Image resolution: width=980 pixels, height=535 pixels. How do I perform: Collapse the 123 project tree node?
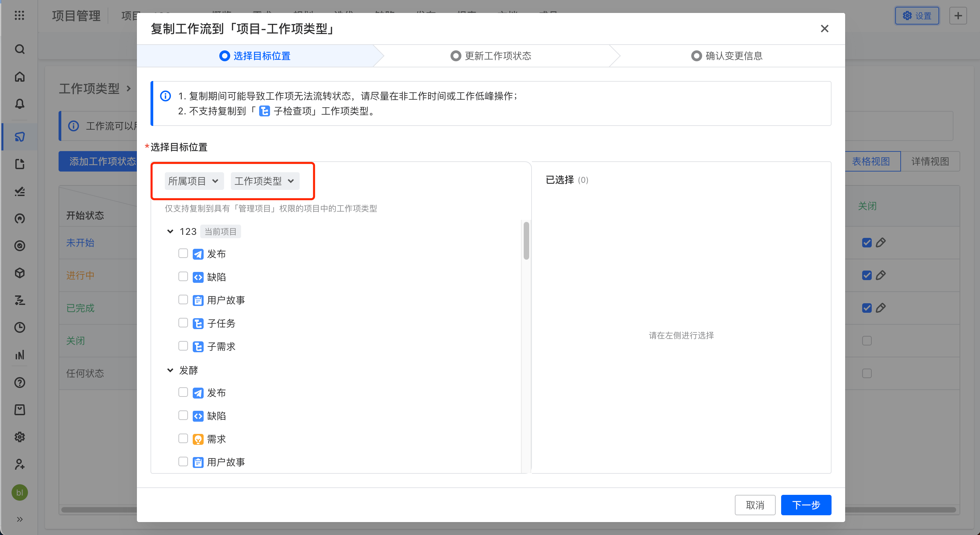point(170,231)
